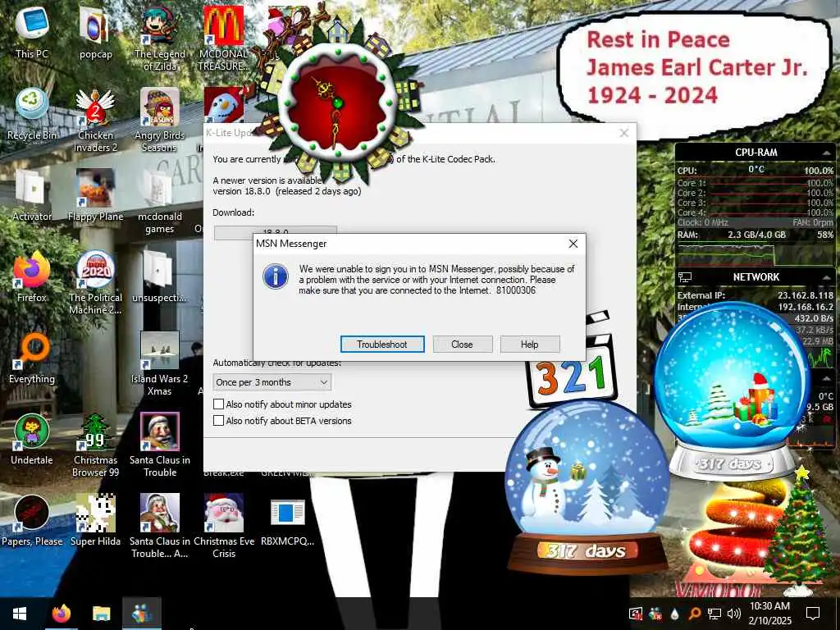Open the mcdonald games folder icon
This screenshot has height=630, width=840.
159,202
